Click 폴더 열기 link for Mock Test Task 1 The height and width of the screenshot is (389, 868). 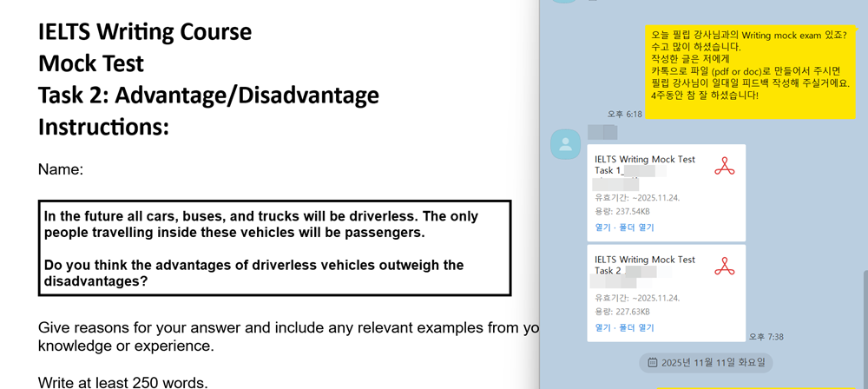click(x=635, y=227)
